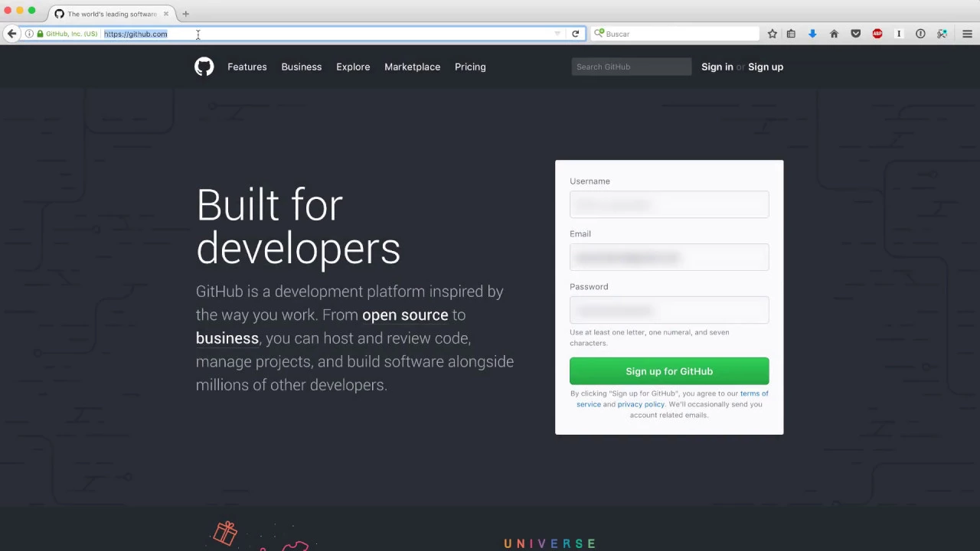
Task: Click into the Password field
Action: pos(669,310)
